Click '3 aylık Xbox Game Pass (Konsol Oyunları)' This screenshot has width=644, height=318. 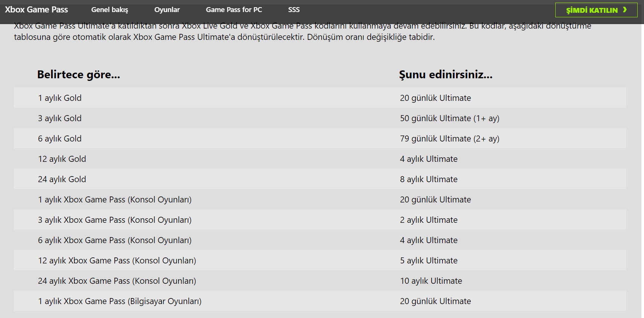115,220
